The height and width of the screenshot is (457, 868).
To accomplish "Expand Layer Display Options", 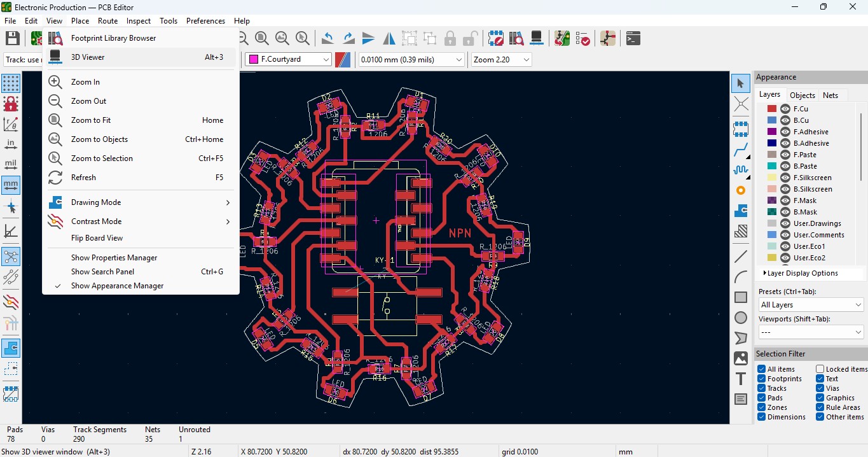I will pyautogui.click(x=801, y=273).
